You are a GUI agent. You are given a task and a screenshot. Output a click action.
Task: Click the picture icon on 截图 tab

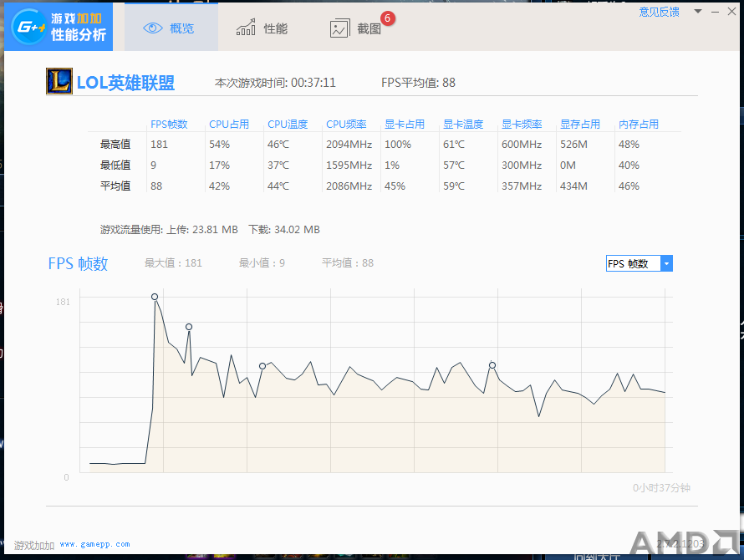339,28
